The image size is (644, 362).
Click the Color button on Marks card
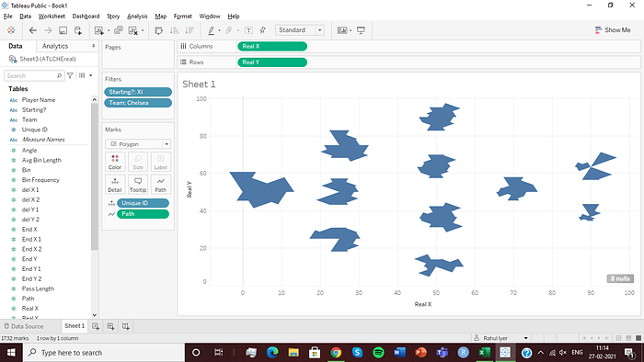(115, 162)
